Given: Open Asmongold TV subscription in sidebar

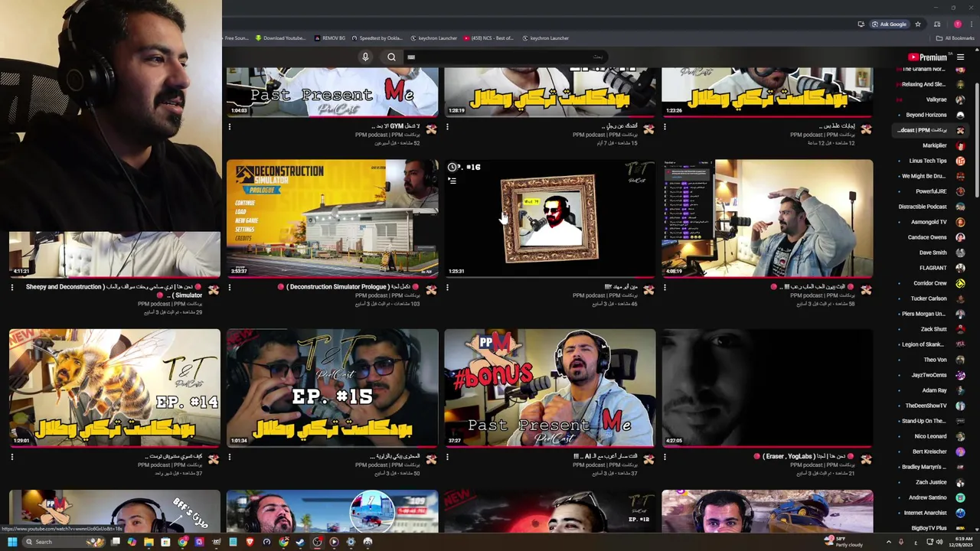Looking at the screenshot, I should coord(929,222).
